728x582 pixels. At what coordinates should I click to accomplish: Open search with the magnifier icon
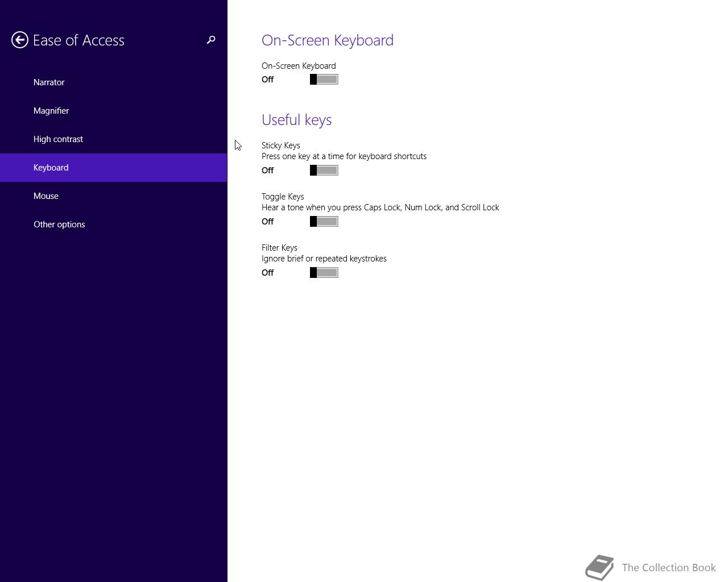tap(211, 40)
